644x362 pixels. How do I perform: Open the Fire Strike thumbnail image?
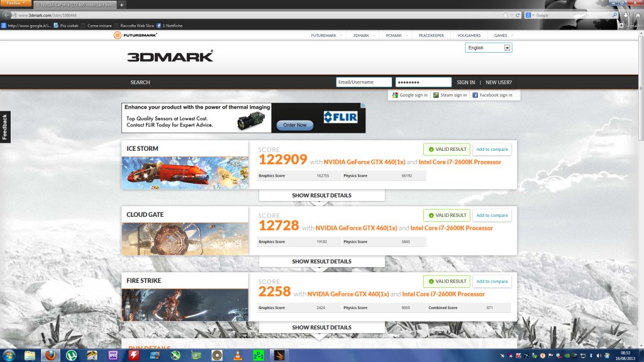185,305
